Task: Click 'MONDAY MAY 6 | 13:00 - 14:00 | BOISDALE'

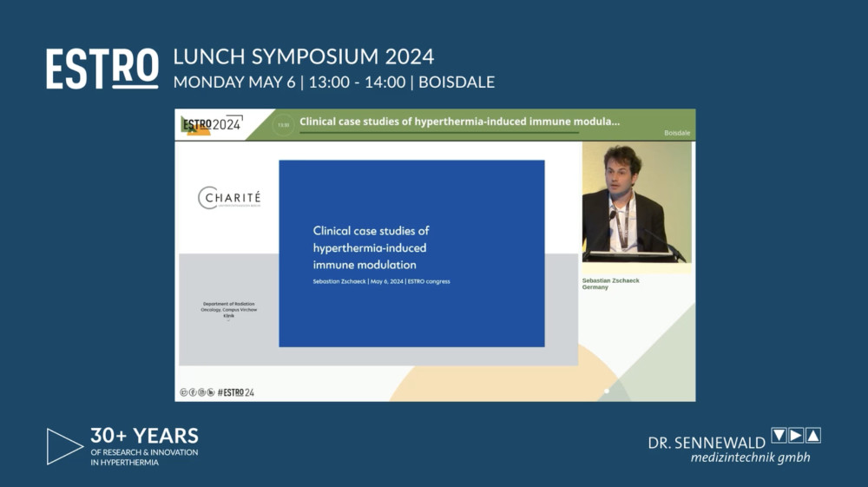Action: [334, 82]
